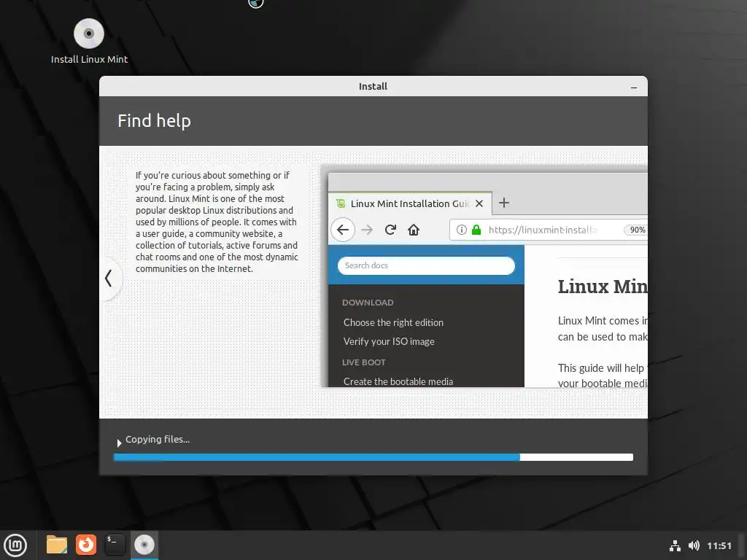This screenshot has height=560, width=747.
Task: Click the Find help description paragraph
Action: coord(217,222)
